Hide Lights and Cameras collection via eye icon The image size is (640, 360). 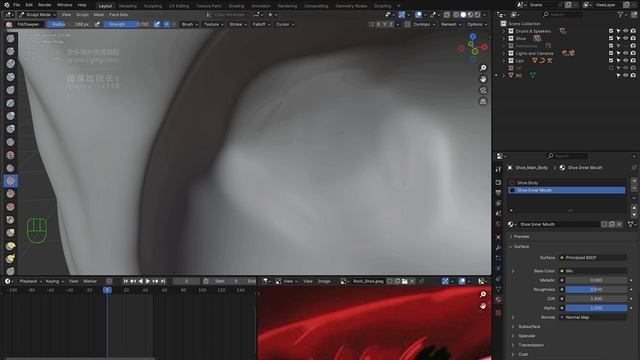click(625, 53)
